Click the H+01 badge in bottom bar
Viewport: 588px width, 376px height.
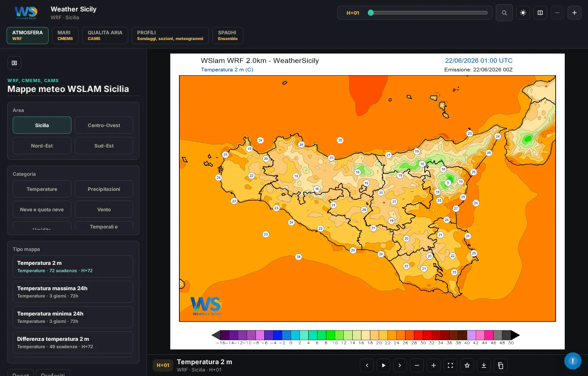click(x=163, y=365)
